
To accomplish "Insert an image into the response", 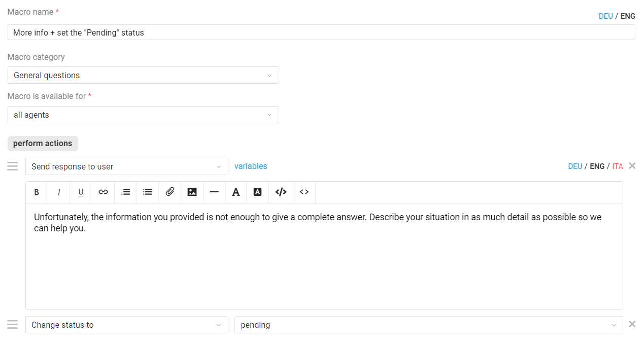I will click(x=192, y=192).
